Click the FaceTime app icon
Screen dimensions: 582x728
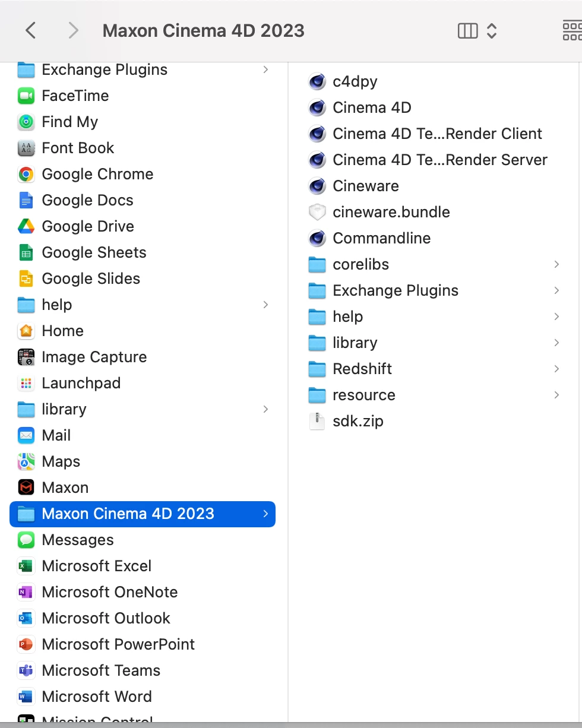point(26,96)
